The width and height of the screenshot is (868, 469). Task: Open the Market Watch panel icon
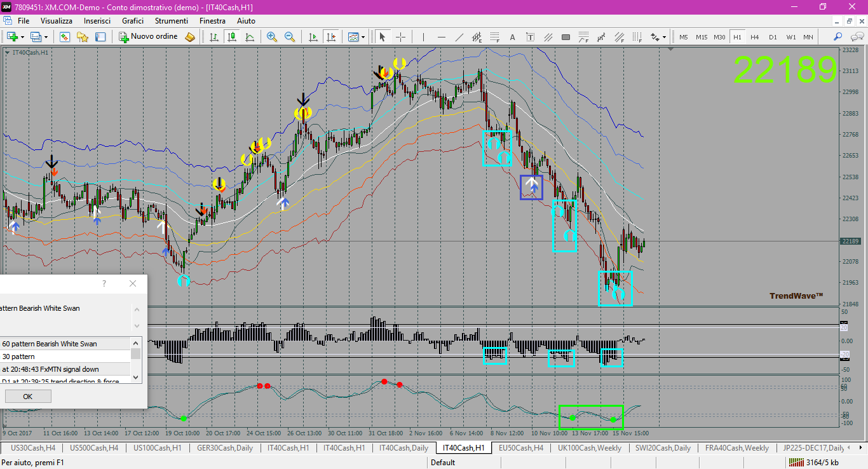tap(64, 37)
